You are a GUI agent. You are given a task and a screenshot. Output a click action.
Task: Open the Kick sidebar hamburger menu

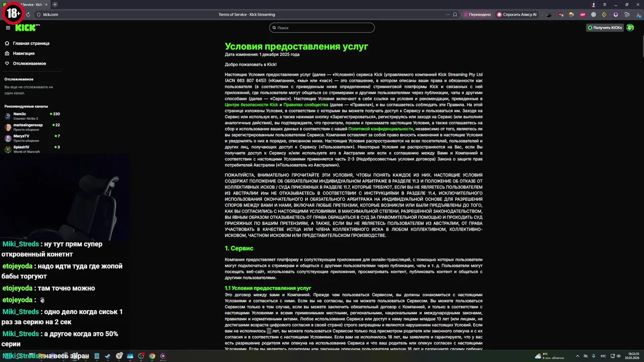point(8,28)
